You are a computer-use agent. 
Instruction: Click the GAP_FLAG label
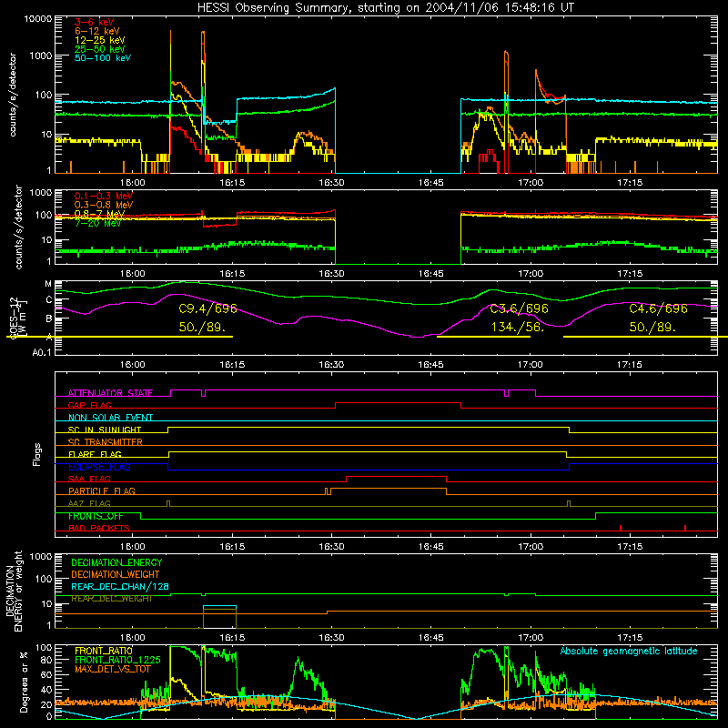point(89,405)
